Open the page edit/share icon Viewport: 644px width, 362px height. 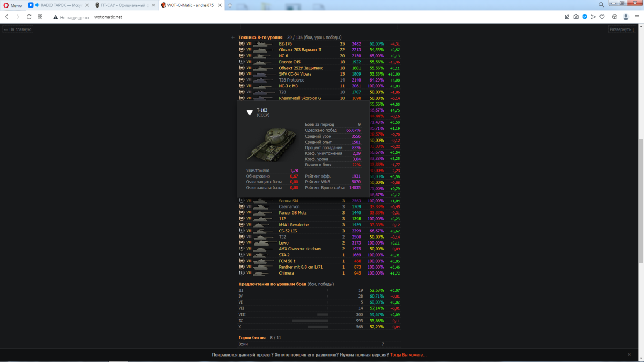tap(567, 17)
